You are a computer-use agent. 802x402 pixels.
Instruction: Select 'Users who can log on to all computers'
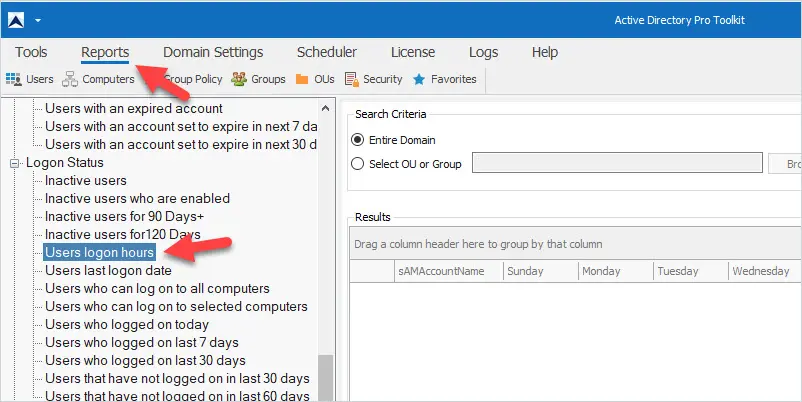[158, 288]
